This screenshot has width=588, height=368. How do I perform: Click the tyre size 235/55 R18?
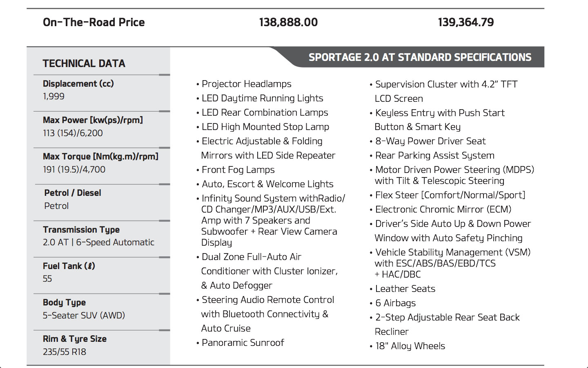click(x=65, y=352)
